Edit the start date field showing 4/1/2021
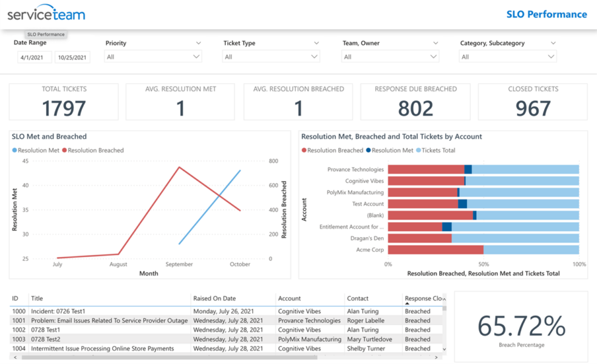This screenshot has height=364, width=597. pyautogui.click(x=33, y=56)
